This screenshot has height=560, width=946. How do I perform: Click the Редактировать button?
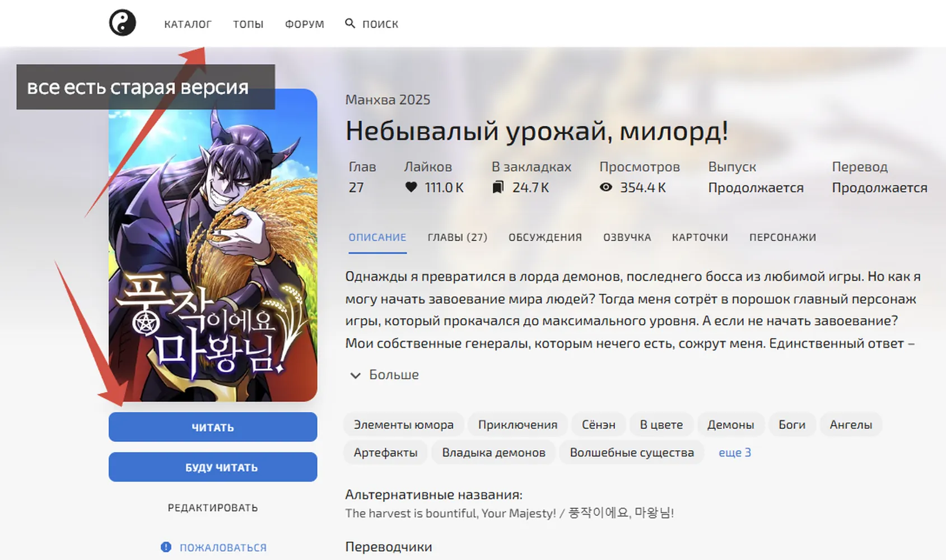[213, 508]
